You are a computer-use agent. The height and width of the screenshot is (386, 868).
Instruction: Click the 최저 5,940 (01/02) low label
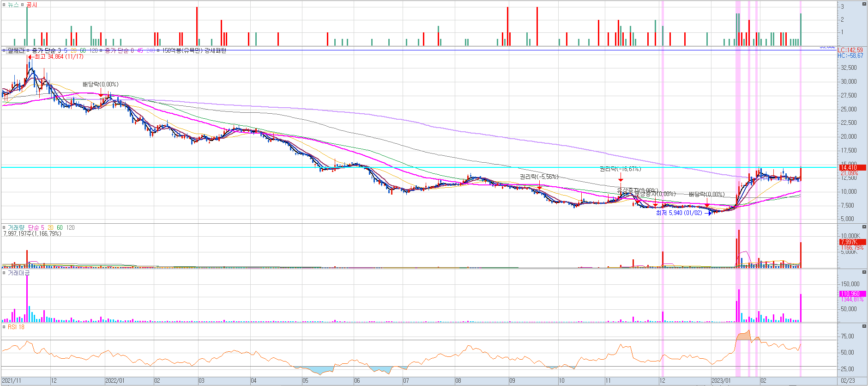[679, 213]
